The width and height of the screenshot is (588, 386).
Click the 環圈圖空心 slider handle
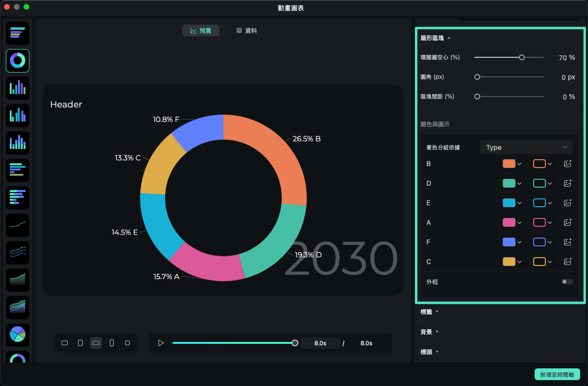click(522, 57)
